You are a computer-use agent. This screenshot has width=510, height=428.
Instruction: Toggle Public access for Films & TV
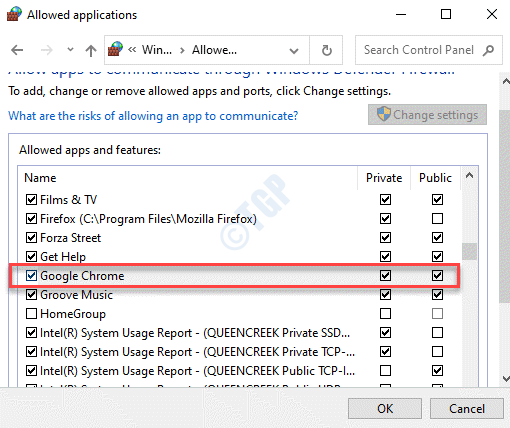tap(437, 200)
